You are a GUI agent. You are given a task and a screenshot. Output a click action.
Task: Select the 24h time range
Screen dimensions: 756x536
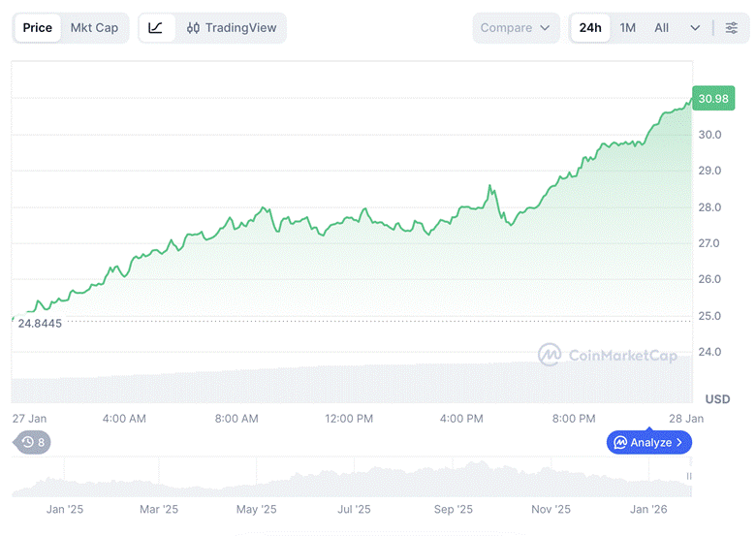coord(590,28)
